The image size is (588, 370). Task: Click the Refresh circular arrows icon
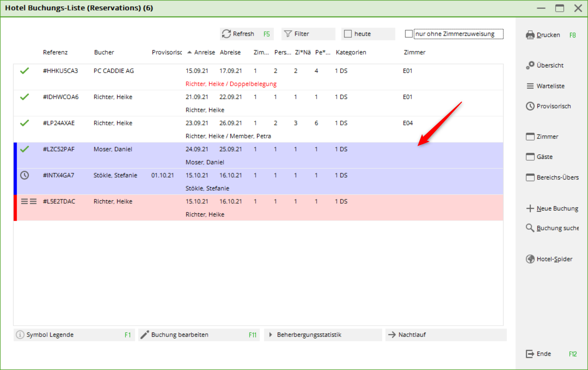point(226,34)
